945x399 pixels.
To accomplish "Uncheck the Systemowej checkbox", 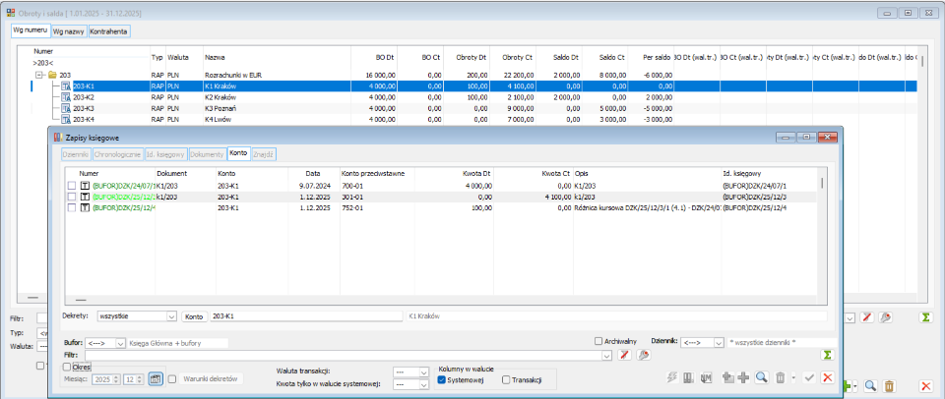I will click(x=441, y=380).
